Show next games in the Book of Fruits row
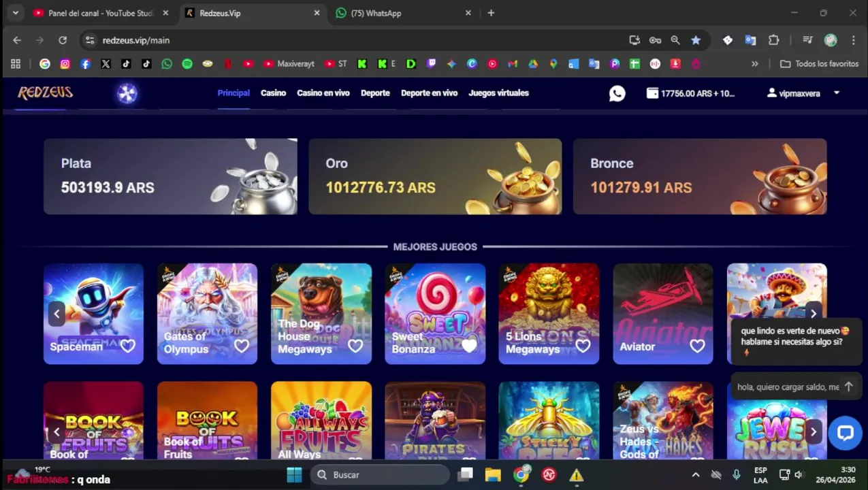The height and width of the screenshot is (490, 868). pos(813,431)
